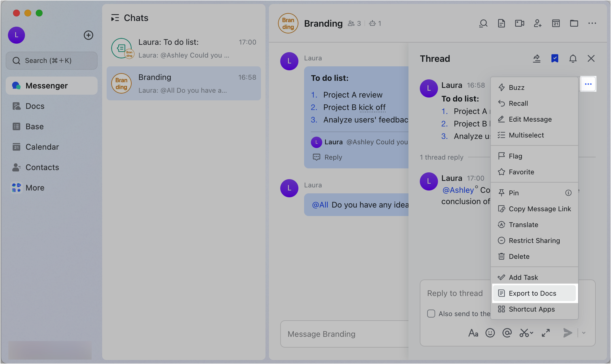This screenshot has height=364, width=611.
Task: Toggle the blue bookmark in the Thread header
Action: pos(555,58)
